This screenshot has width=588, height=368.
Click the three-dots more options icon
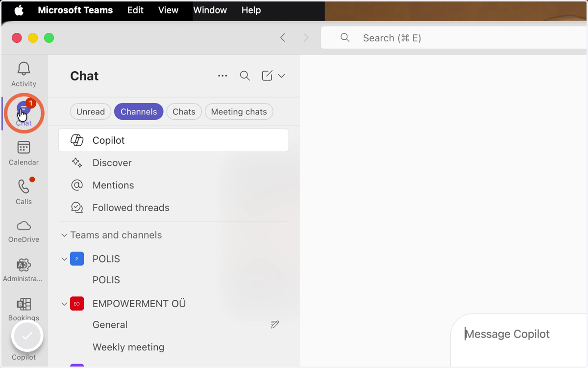222,76
